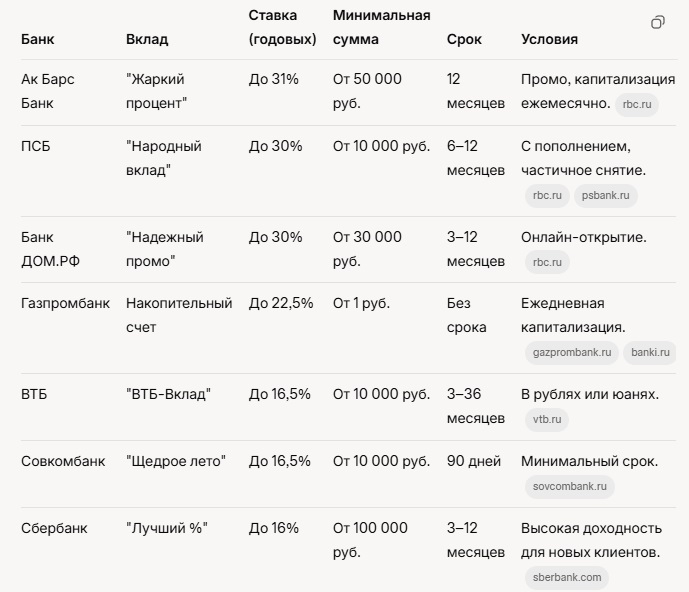689x592 pixels.
Task: Click the "Срок" column header
Action: pyautogui.click(x=464, y=40)
